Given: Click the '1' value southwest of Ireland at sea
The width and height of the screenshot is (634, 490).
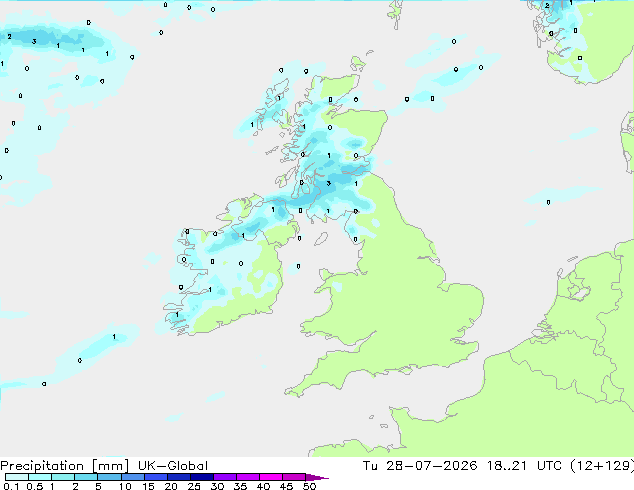Looking at the screenshot, I should pyautogui.click(x=114, y=336).
